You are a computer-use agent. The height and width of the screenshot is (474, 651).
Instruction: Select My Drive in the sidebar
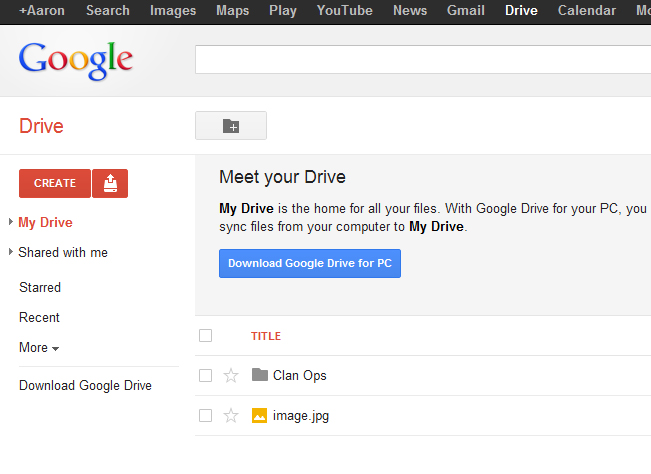(x=45, y=222)
